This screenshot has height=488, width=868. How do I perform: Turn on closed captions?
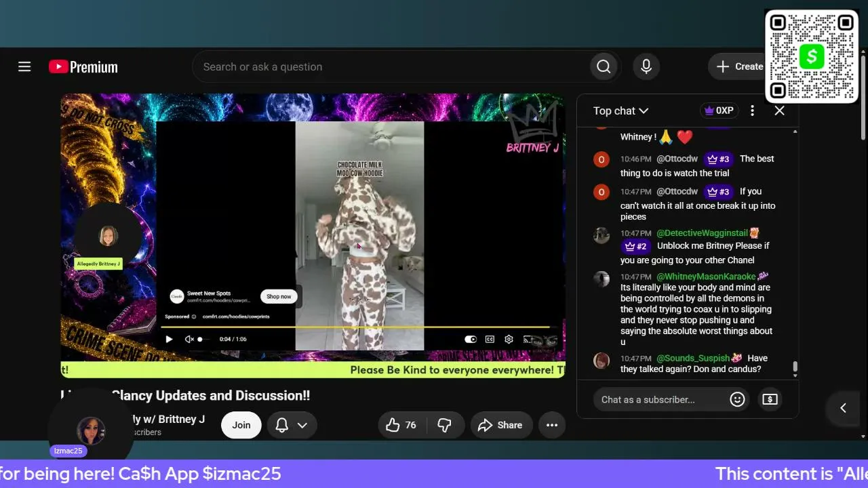pyautogui.click(x=490, y=339)
